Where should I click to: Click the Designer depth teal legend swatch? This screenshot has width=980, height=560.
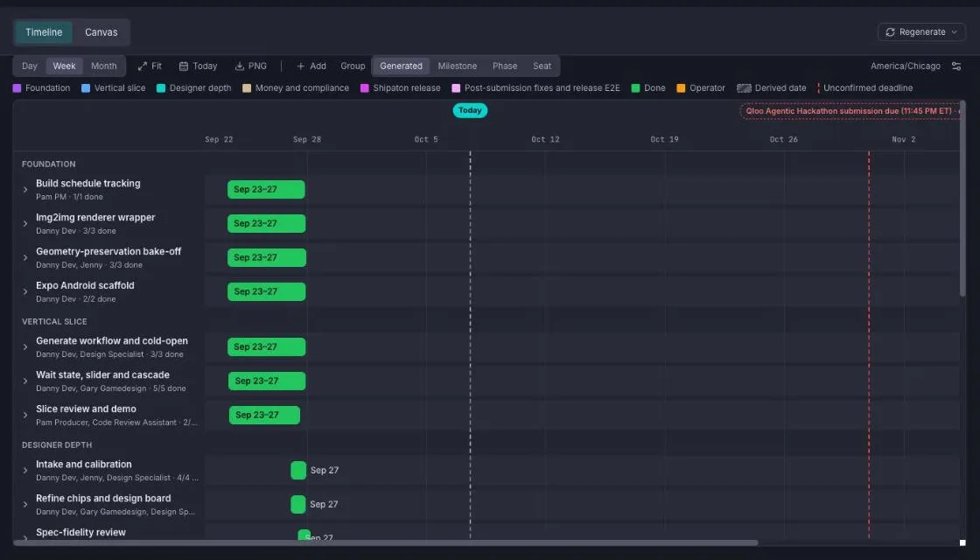pyautogui.click(x=161, y=88)
